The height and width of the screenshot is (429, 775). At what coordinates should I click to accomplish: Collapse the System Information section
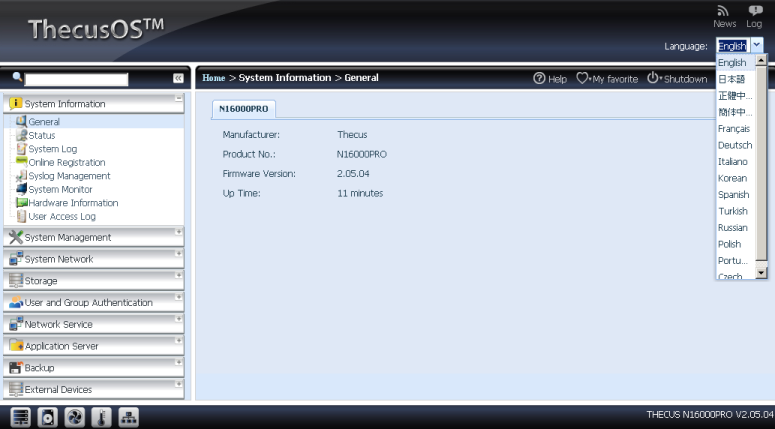[178, 98]
